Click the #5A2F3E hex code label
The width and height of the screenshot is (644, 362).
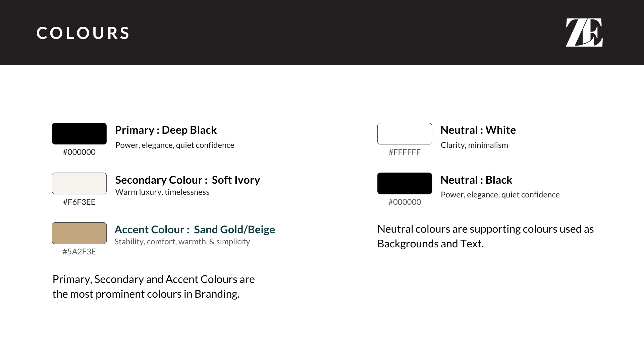pyautogui.click(x=79, y=252)
